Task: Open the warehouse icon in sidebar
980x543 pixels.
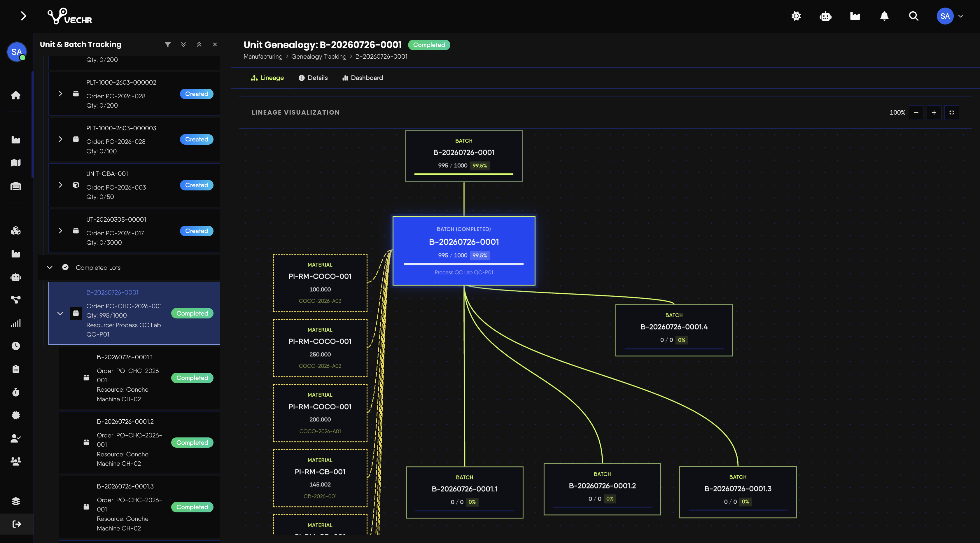Action: (15, 186)
